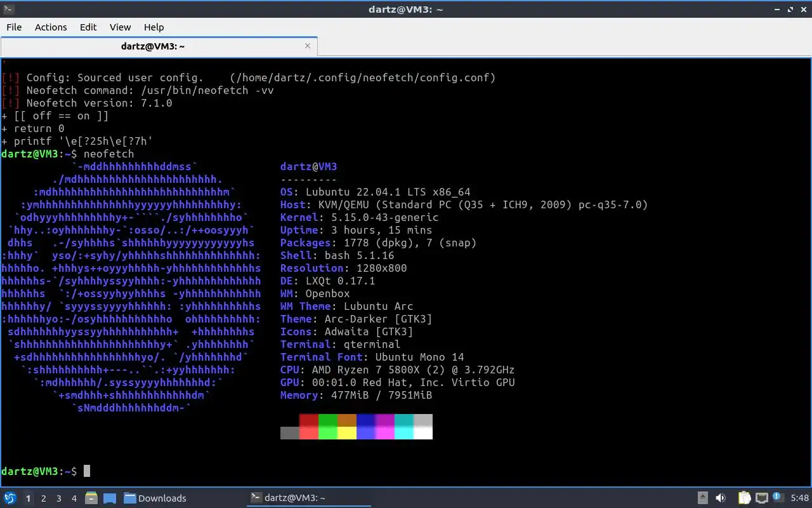Switch to virtual desktop 4

(x=74, y=498)
